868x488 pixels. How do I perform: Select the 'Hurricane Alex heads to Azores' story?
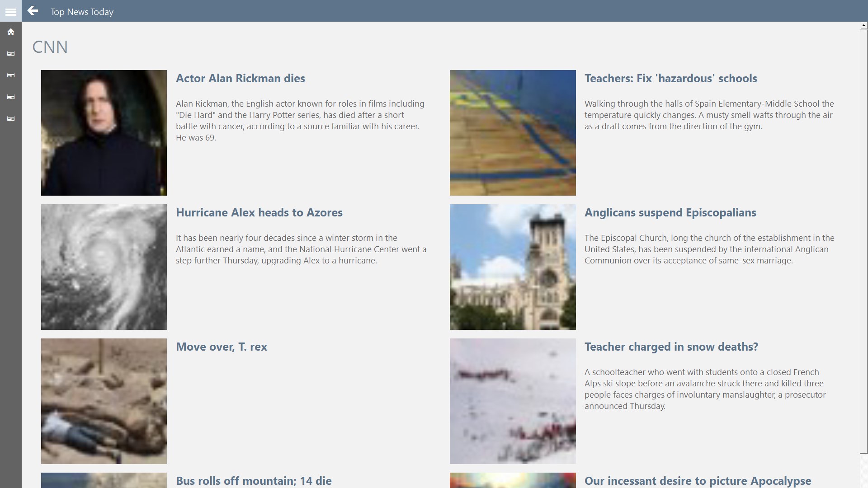tap(259, 212)
